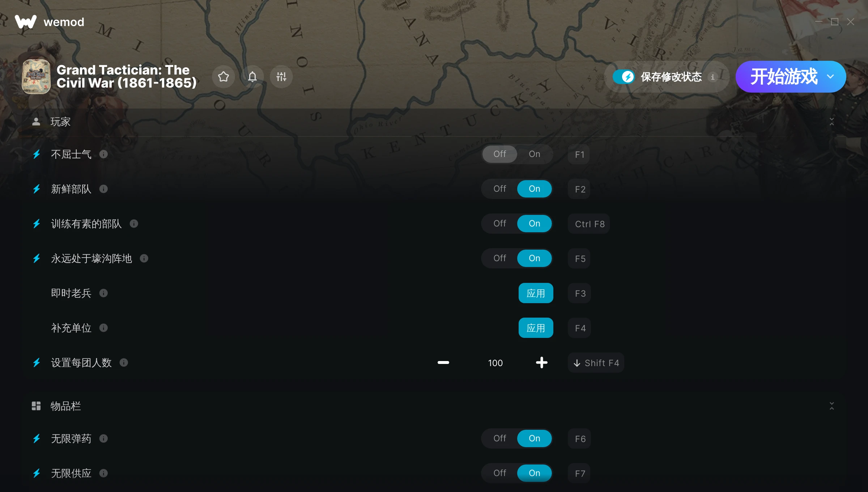Image resolution: width=868 pixels, height=492 pixels.
Task: Select On for 新鲜部队
Action: coord(535,189)
